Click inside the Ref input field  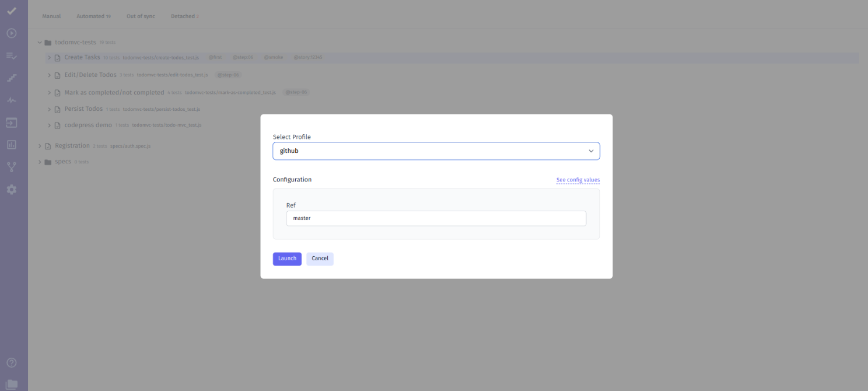coord(436,218)
